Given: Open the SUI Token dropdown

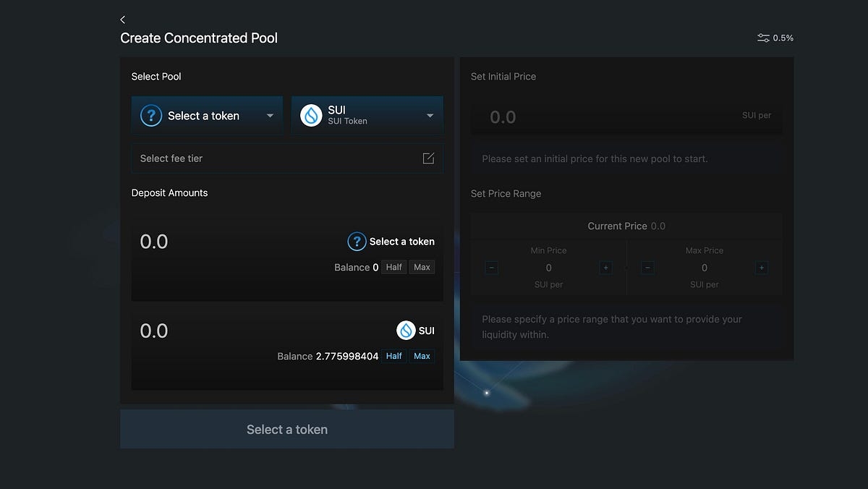Looking at the screenshot, I should tap(430, 116).
